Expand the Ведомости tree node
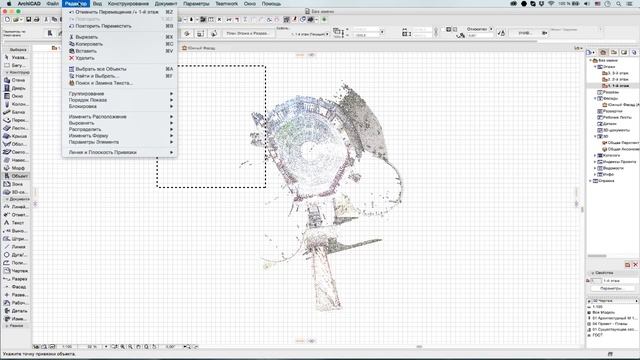The height and width of the screenshot is (360, 640). pos(596,168)
